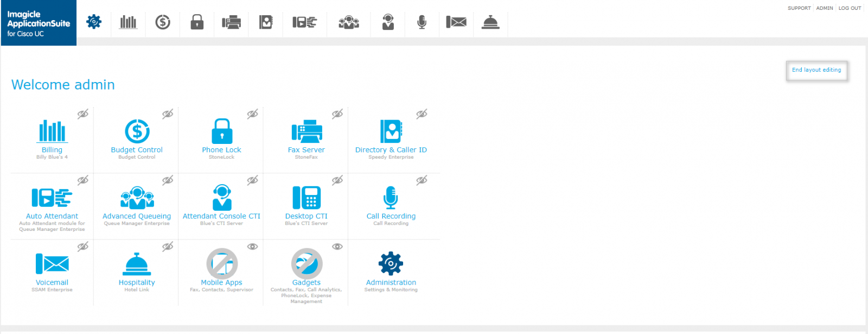This screenshot has height=334, width=868.
Task: Open Voicemail envelope icon in top toolbar
Action: (x=456, y=22)
